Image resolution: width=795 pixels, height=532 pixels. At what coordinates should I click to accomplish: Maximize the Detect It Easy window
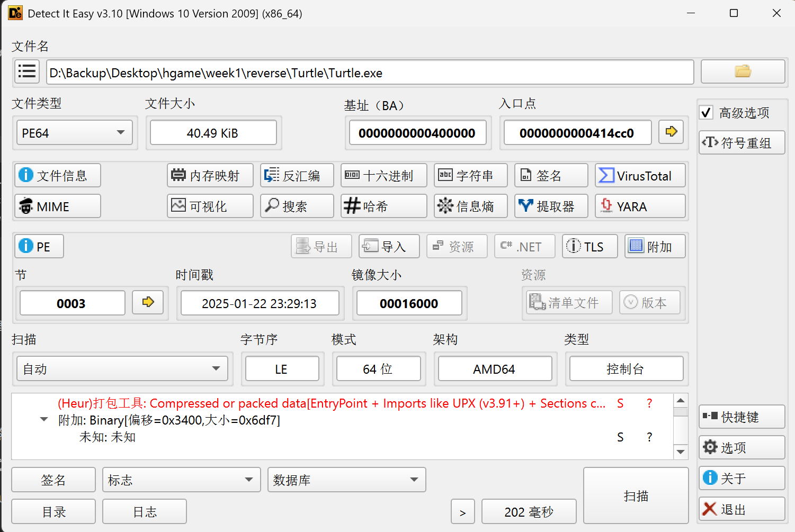point(734,13)
